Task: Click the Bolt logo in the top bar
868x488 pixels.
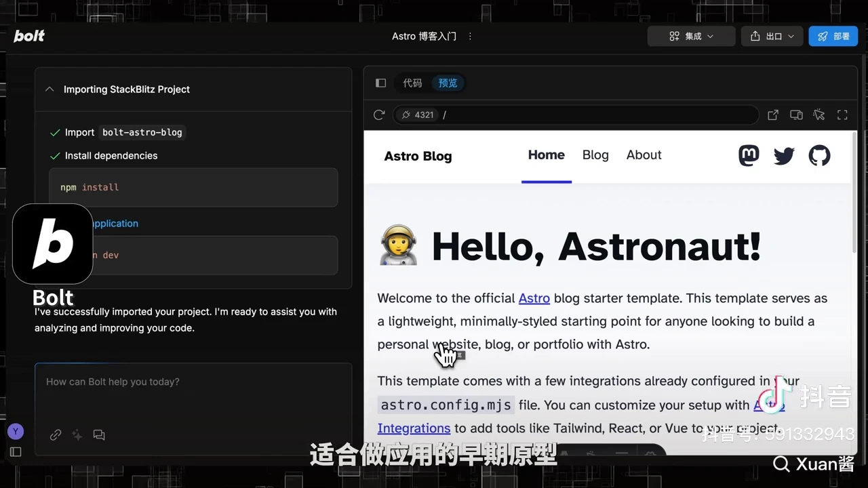Action: pyautogui.click(x=29, y=36)
